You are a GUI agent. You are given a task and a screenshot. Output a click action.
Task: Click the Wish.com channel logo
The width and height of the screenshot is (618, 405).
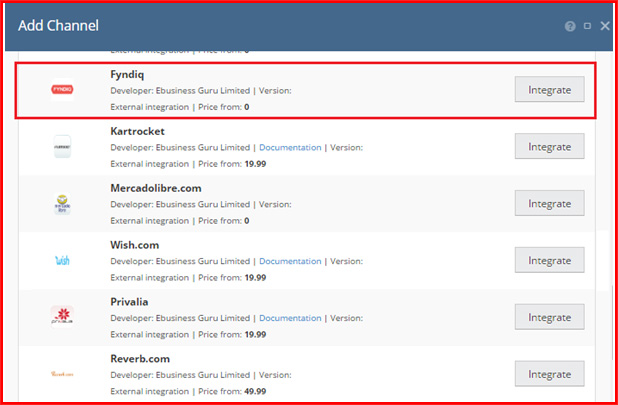point(62,260)
